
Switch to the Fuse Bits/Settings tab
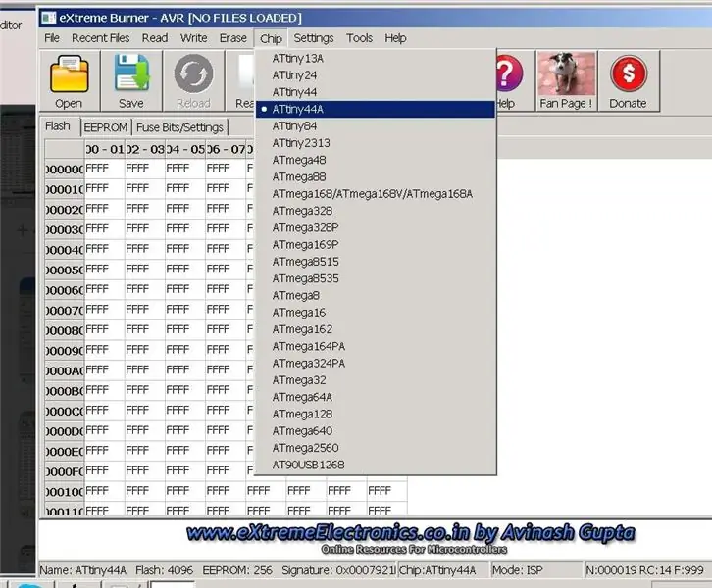coord(179,127)
